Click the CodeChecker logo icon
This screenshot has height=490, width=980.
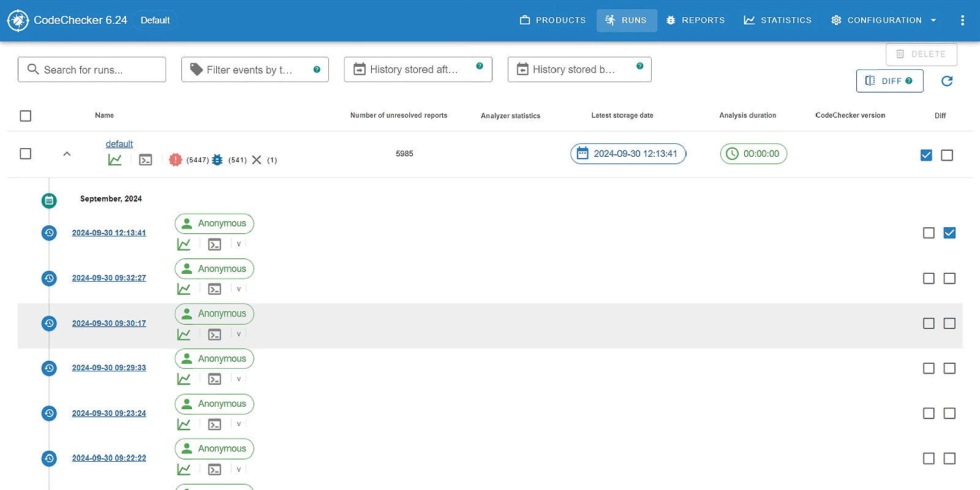18,20
